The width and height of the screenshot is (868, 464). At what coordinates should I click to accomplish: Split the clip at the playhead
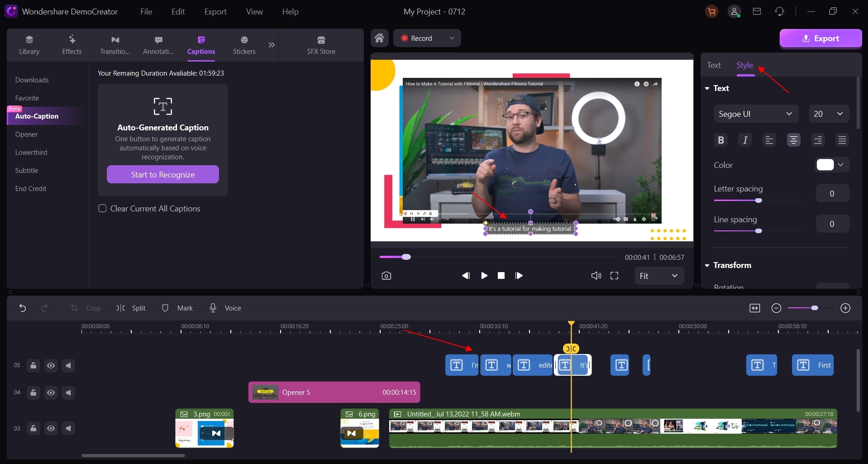[x=131, y=308]
